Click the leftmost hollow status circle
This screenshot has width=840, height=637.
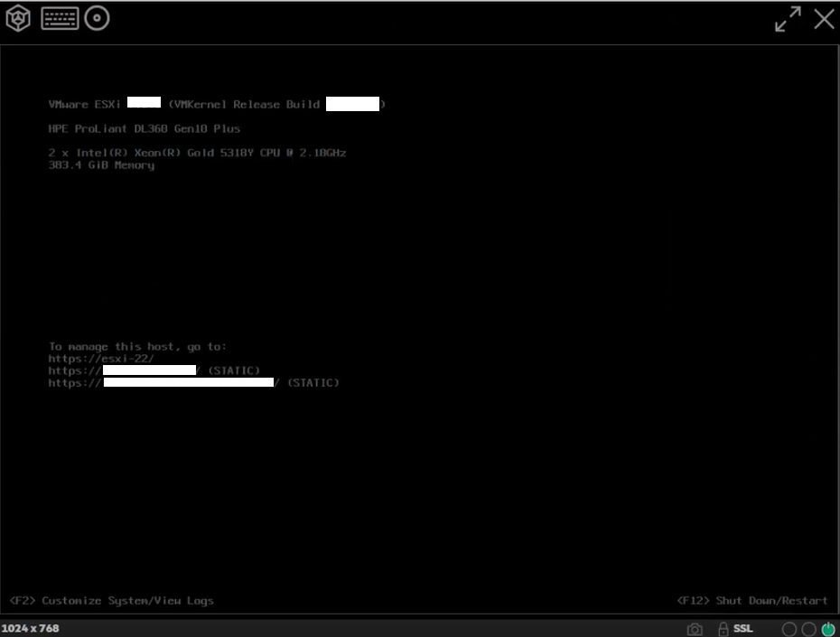click(x=789, y=628)
